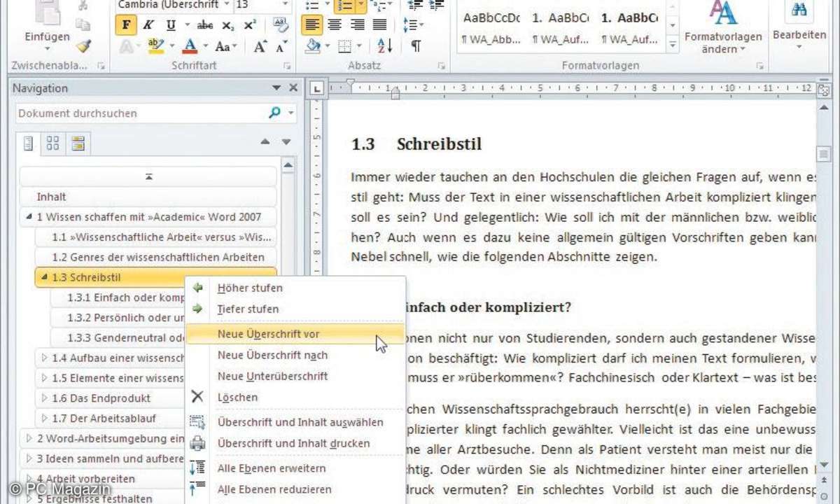Switch to the page thumbnails tab
Screen dimensions: 840x504
point(53,144)
